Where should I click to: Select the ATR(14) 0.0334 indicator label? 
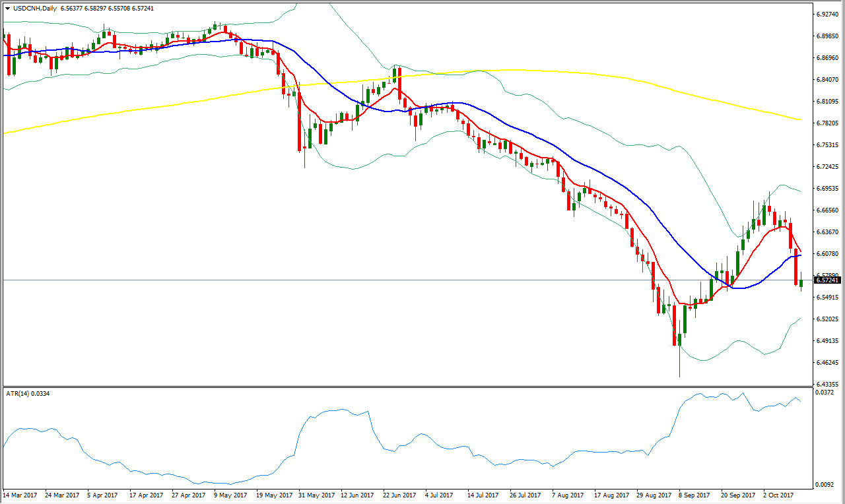[28, 393]
